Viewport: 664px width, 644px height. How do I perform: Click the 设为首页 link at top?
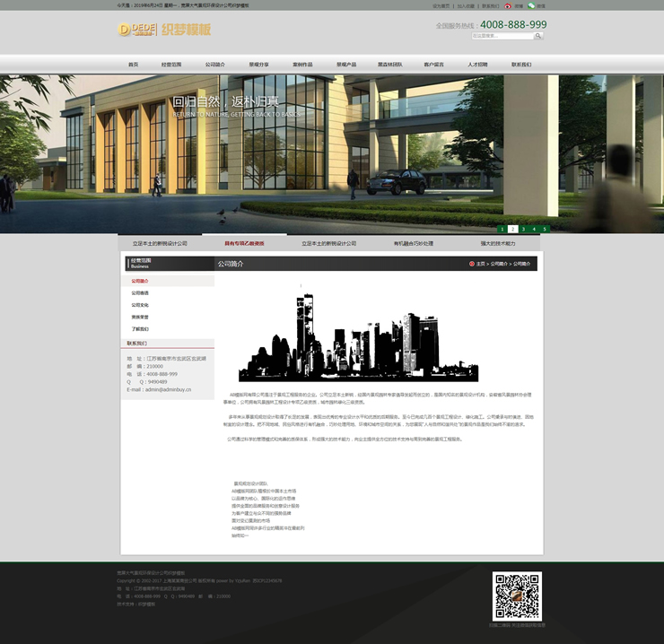click(441, 5)
